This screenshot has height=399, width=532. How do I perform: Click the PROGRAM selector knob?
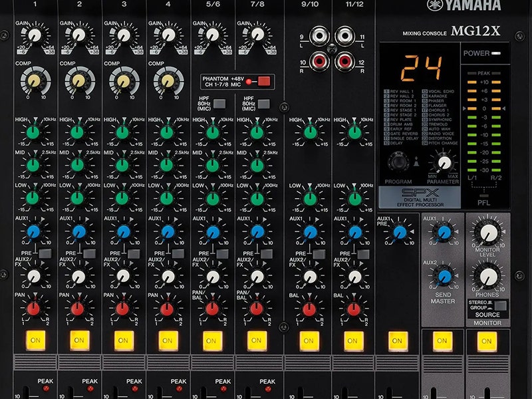pyautogui.click(x=398, y=162)
